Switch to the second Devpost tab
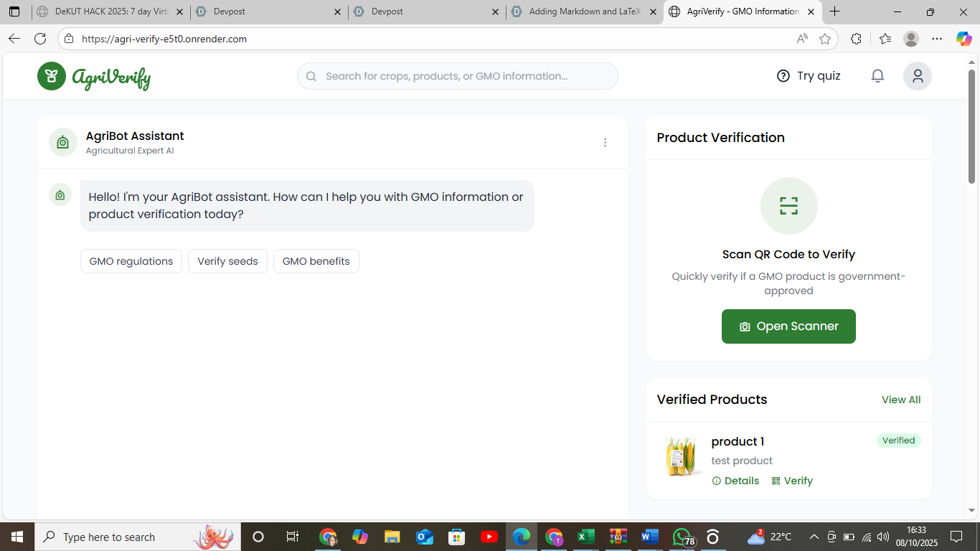Viewport: 980px width, 551px height. (427, 11)
